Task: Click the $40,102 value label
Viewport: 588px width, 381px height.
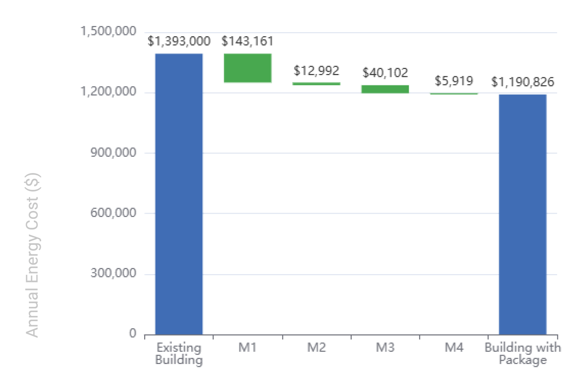Action: pos(385,73)
